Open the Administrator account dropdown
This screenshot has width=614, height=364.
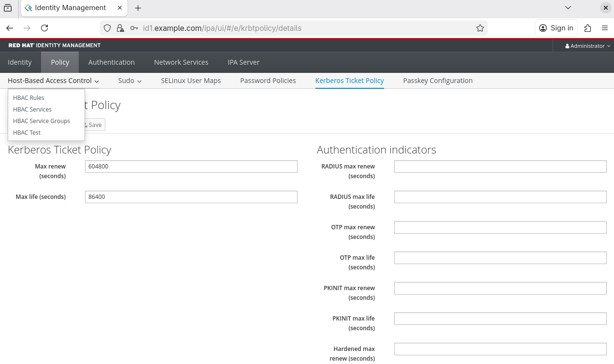tap(587, 46)
